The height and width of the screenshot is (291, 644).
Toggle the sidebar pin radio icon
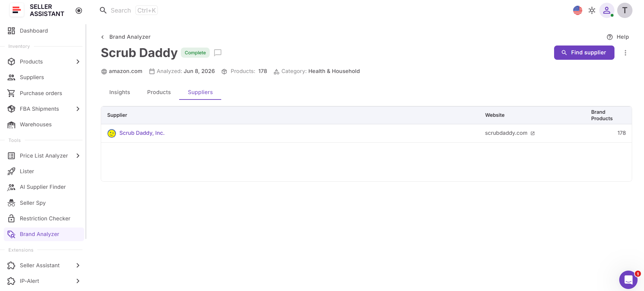tap(79, 11)
